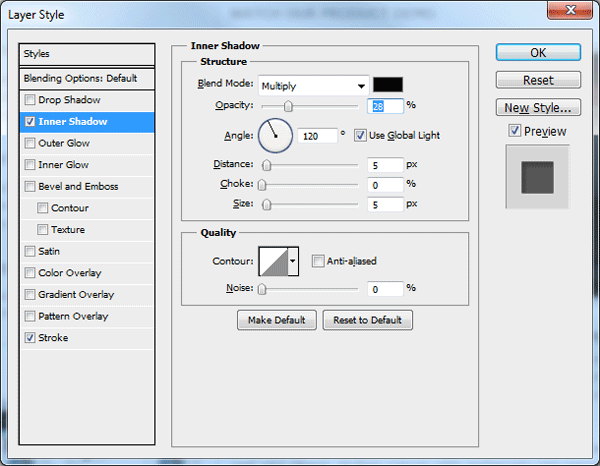Viewport: 600px width, 466px height.
Task: Enable the Outer Glow checkbox
Action: click(29, 143)
